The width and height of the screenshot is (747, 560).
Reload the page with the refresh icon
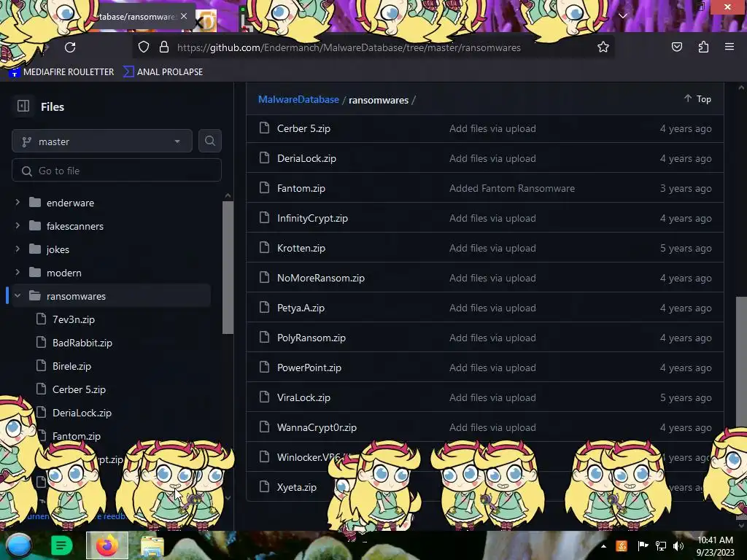coord(70,47)
